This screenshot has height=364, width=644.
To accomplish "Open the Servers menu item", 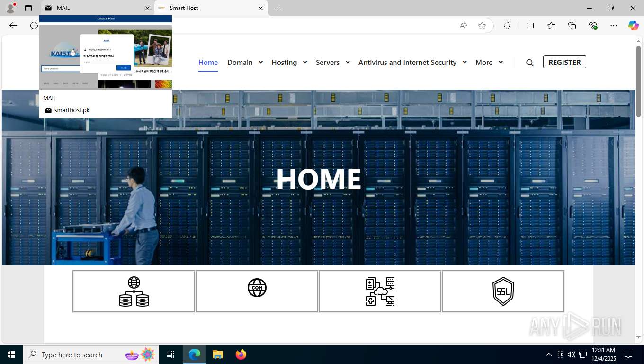I will click(x=328, y=63).
